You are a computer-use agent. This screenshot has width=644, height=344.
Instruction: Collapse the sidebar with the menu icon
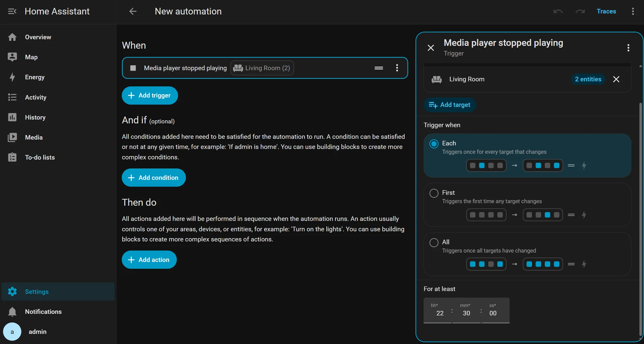[12, 11]
